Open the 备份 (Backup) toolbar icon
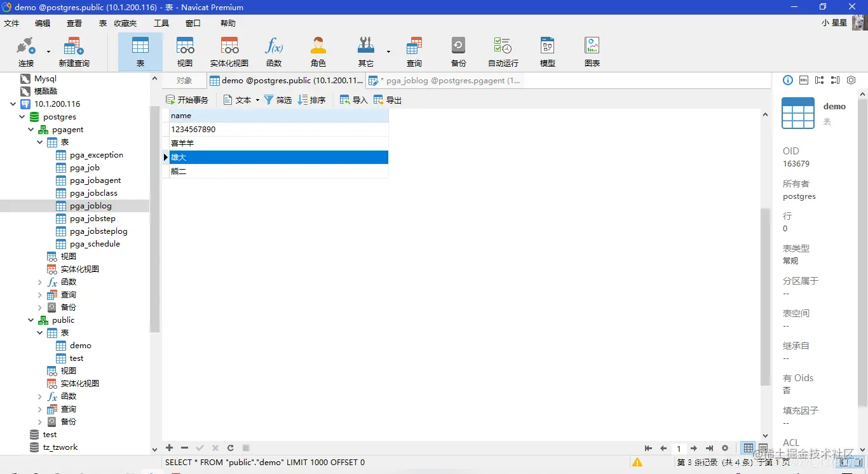This screenshot has height=474, width=868. coord(458,52)
